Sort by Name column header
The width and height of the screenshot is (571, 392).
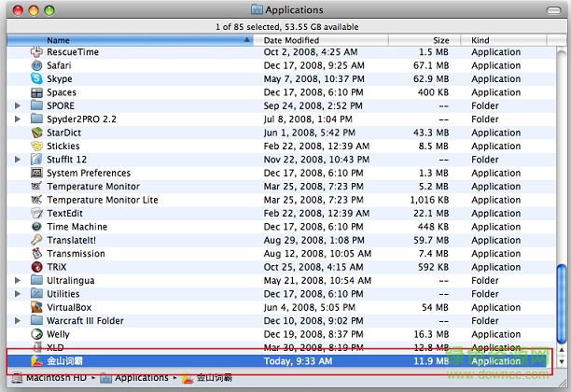140,40
